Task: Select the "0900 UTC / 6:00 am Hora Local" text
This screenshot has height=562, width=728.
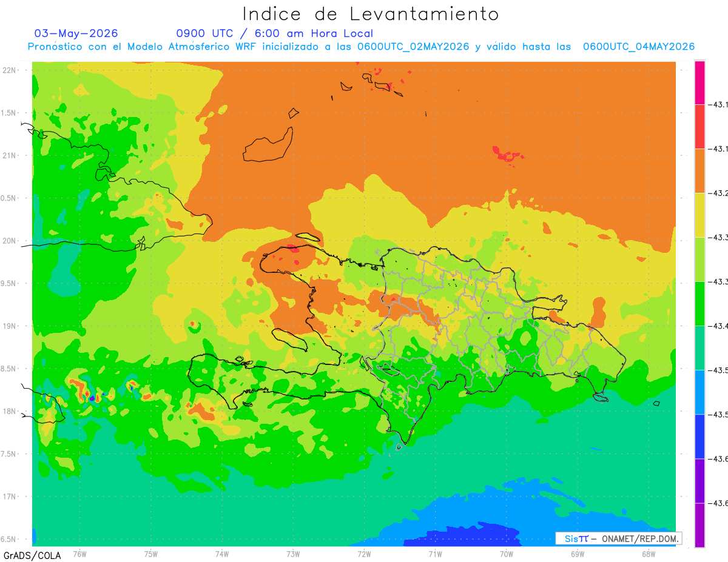Action: click(x=275, y=33)
